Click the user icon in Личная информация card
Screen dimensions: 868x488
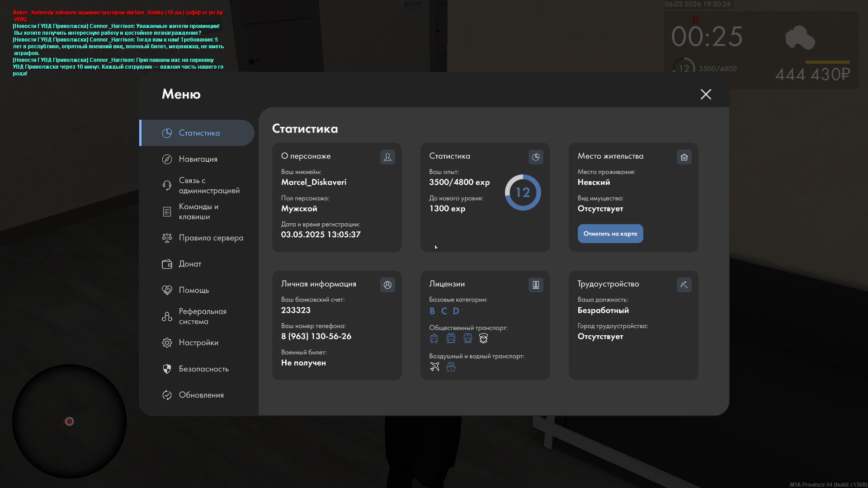coord(387,285)
